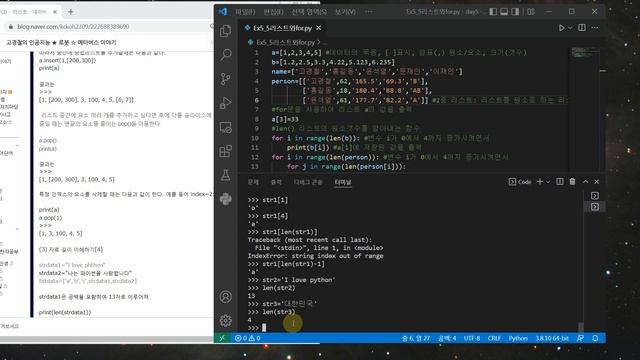Expand hidden title bar menus ellipsis

pyautogui.click(x=369, y=12)
